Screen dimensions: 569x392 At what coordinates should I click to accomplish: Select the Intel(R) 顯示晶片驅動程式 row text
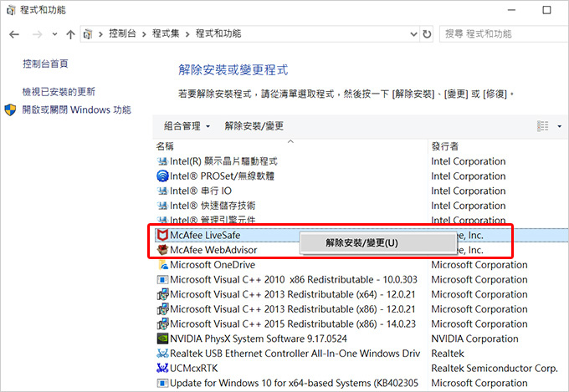pos(223,161)
